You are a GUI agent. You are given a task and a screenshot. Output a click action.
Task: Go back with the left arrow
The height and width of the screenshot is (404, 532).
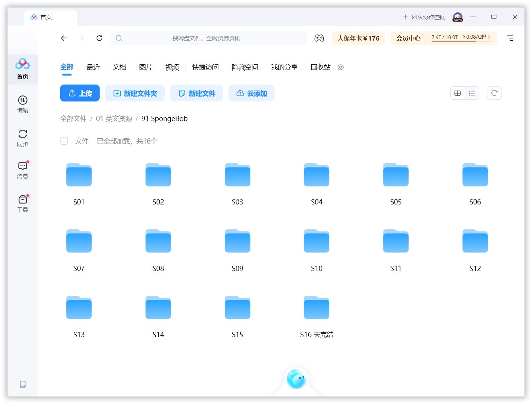pos(64,38)
